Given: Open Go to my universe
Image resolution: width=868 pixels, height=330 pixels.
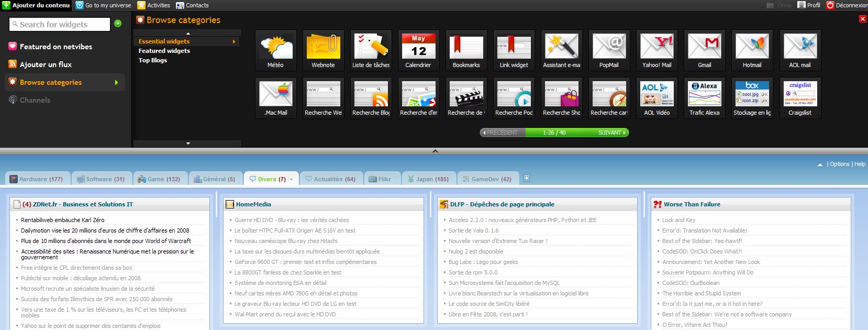Looking at the screenshot, I should 104,5.
